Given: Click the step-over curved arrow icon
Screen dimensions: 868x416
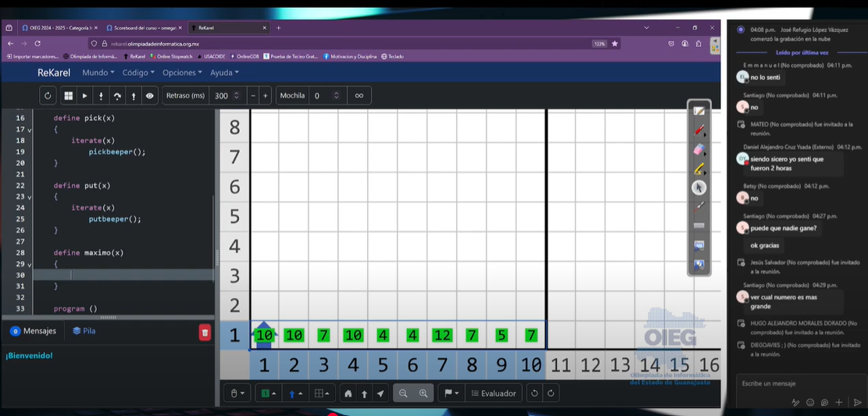Looking at the screenshot, I should pos(117,95).
